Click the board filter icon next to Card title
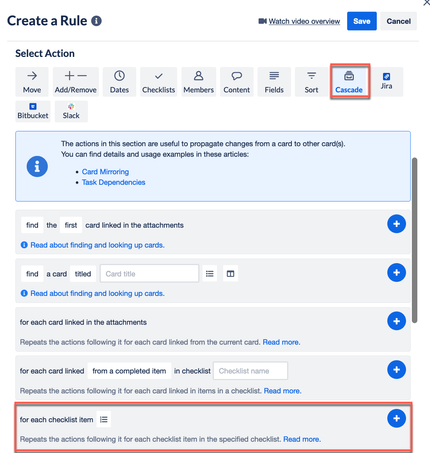This screenshot has height=453, width=430. click(230, 274)
